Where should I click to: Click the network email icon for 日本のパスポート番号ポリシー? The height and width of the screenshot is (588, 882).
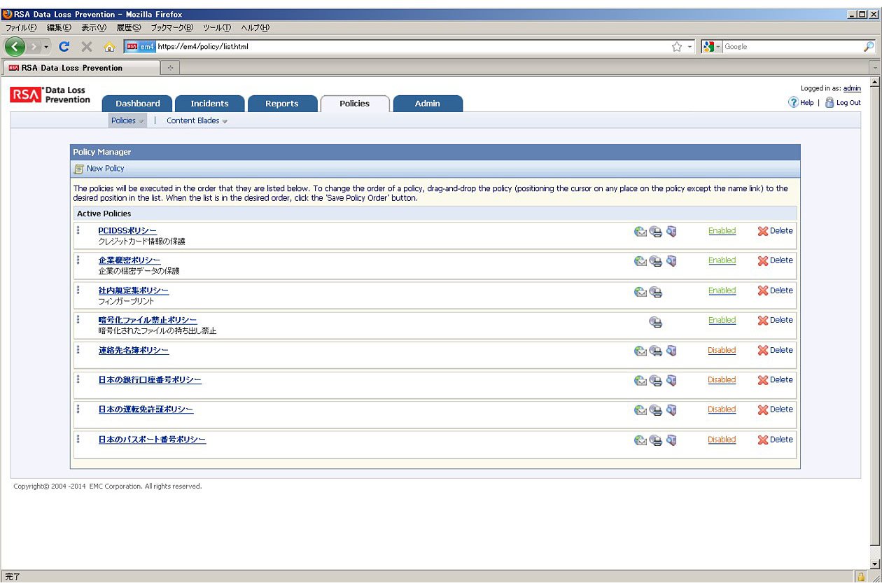(x=640, y=441)
